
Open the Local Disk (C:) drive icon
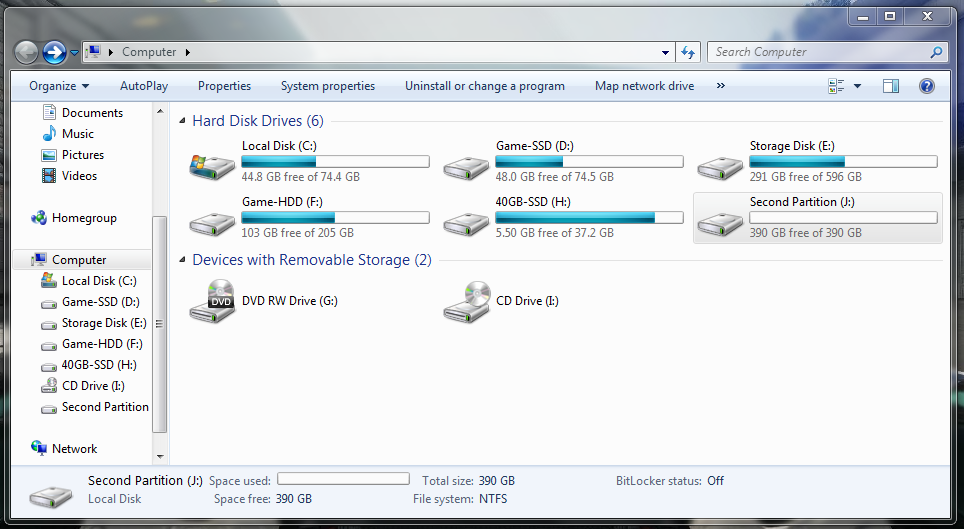212,164
